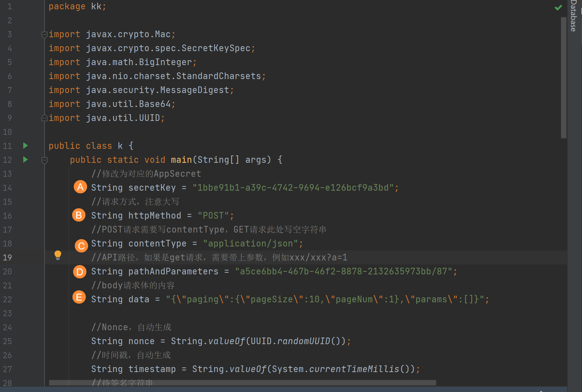
Task: Run main method from gutter arrow
Action: point(25,159)
